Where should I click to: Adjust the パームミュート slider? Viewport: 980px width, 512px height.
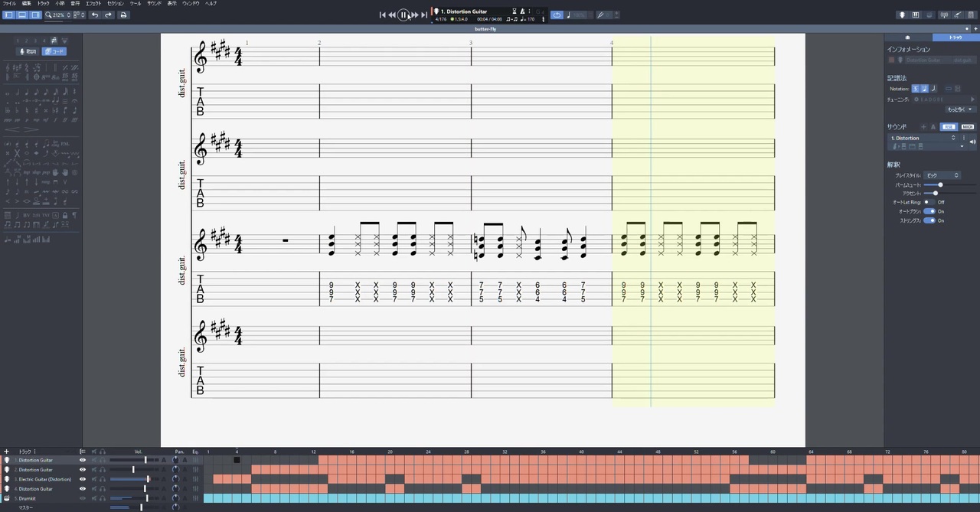click(x=941, y=185)
